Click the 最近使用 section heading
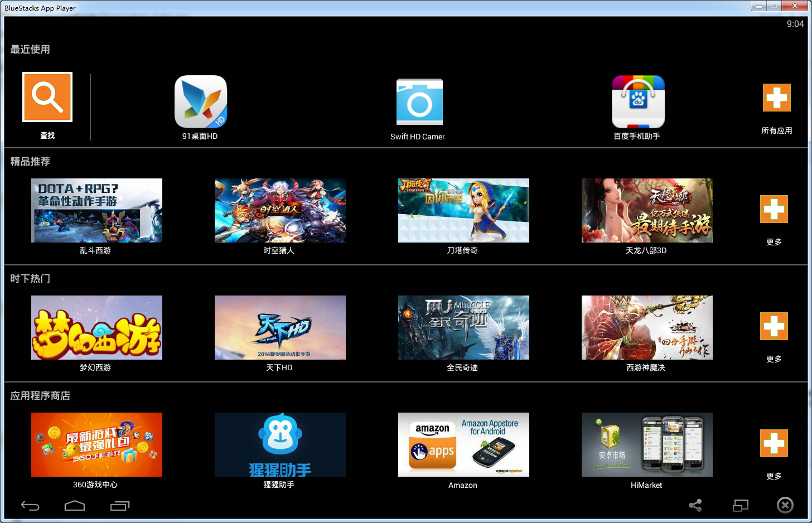The height and width of the screenshot is (523, 812). pyautogui.click(x=30, y=49)
